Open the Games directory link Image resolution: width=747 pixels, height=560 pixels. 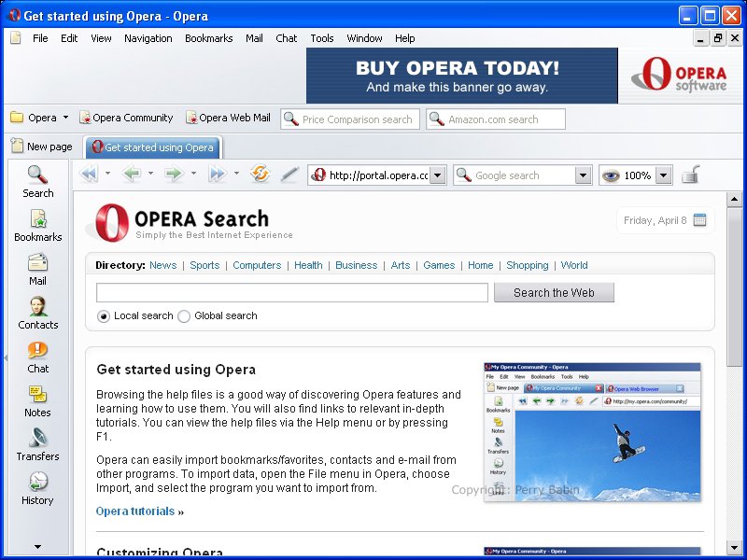[x=439, y=265]
